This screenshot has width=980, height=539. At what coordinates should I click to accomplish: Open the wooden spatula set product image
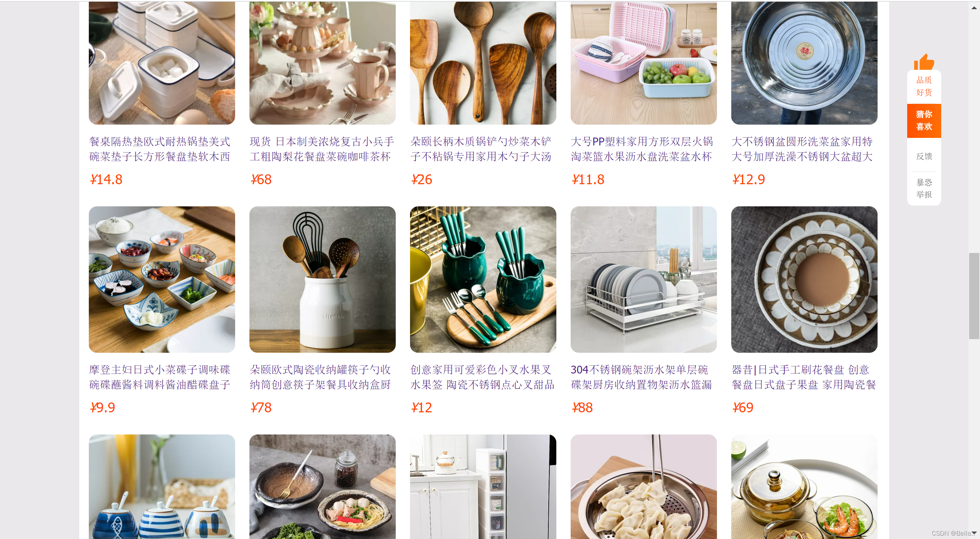[483, 63]
